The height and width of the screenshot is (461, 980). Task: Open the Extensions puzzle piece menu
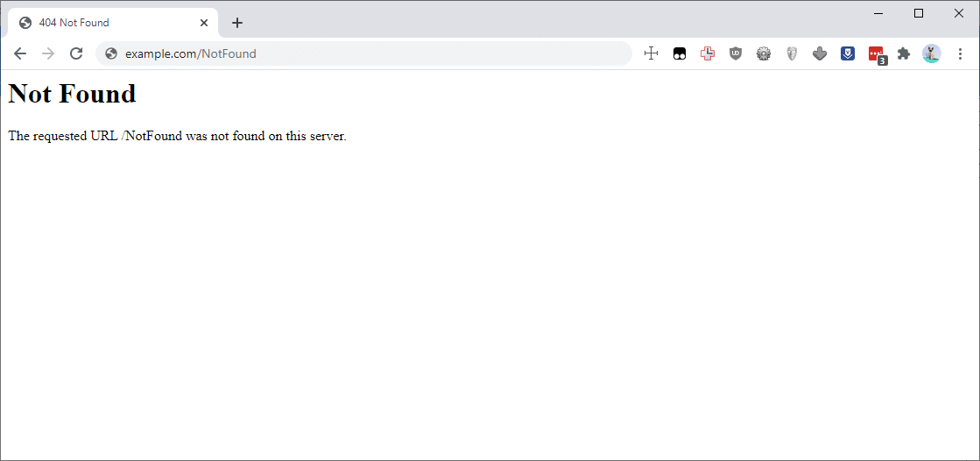(x=904, y=53)
